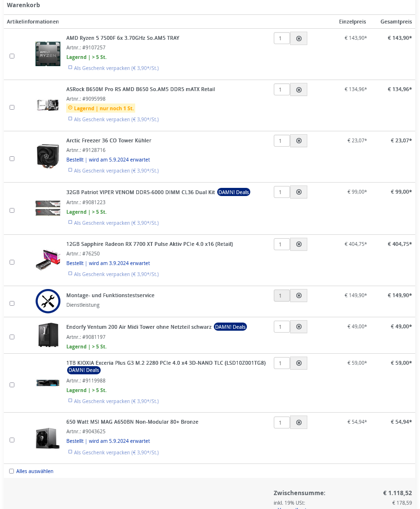Select the checkbox for the MSI power supply
420x509 pixels.
(12, 439)
